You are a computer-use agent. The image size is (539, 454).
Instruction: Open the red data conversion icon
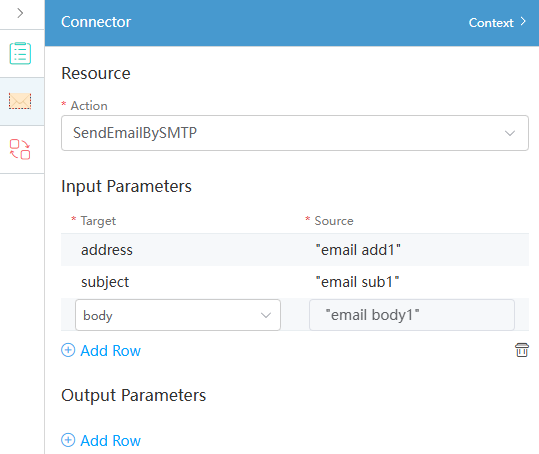[x=20, y=149]
